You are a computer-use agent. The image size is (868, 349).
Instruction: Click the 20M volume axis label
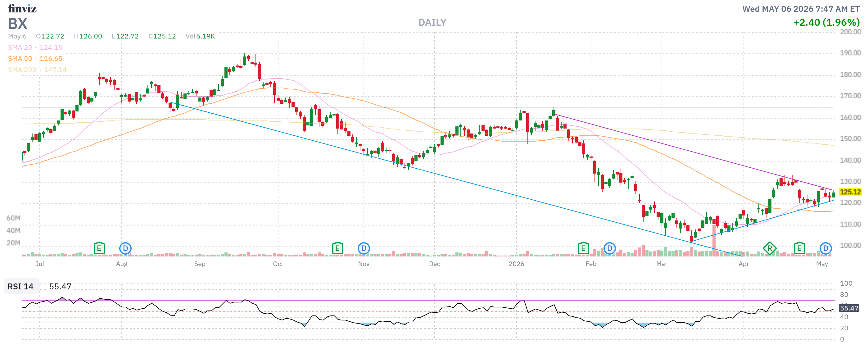13,243
